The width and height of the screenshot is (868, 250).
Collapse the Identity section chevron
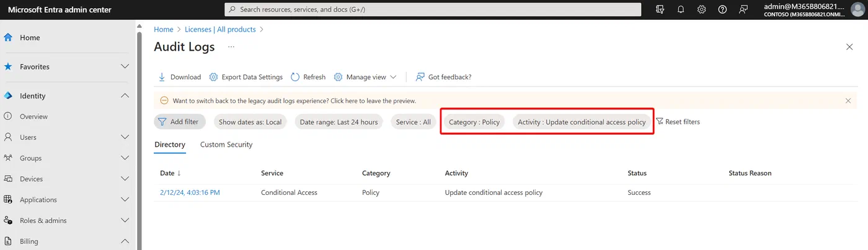125,96
